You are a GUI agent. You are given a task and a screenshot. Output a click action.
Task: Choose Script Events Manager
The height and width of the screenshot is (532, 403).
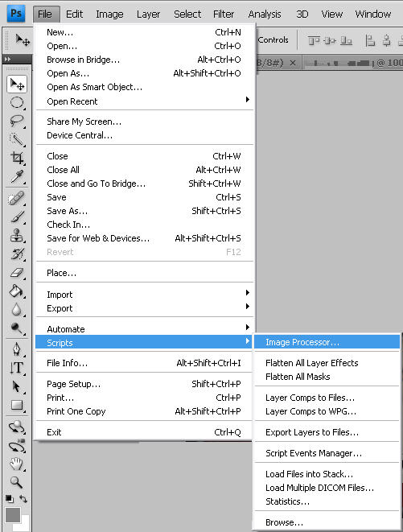coord(327,453)
